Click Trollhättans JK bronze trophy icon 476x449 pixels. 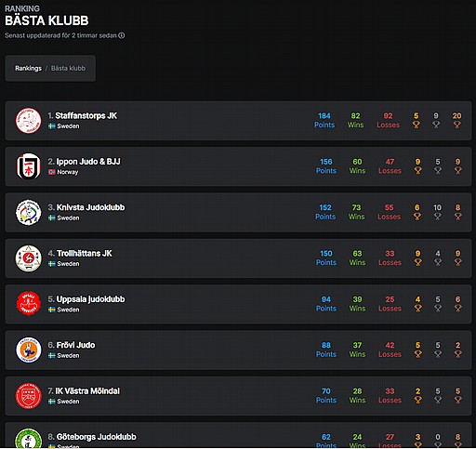[x=457, y=262]
